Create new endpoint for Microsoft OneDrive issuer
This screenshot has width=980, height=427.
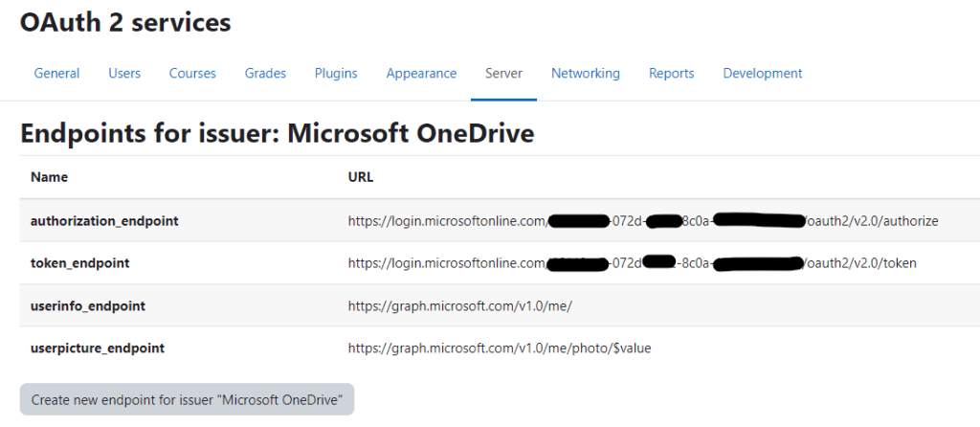[x=187, y=399]
